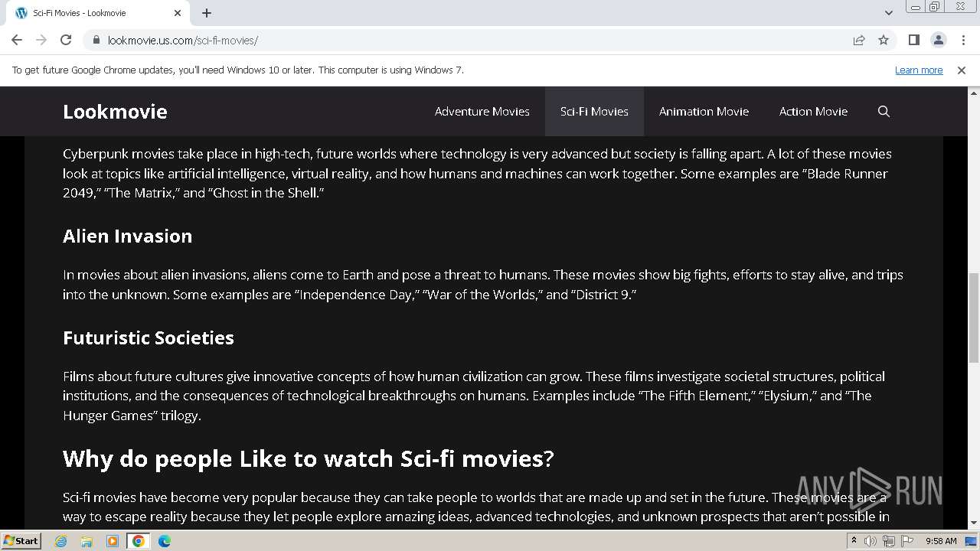
Task: Click the browser back arrow
Action: tap(17, 40)
